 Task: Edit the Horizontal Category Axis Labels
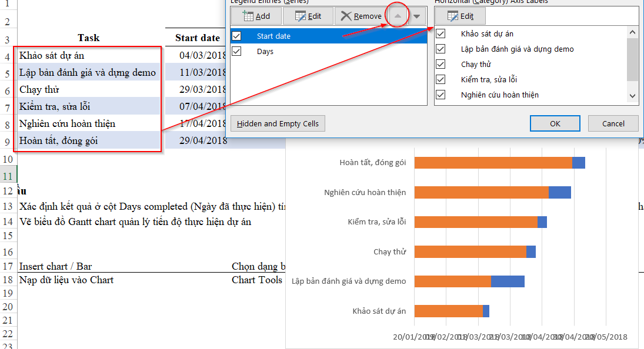tap(461, 16)
